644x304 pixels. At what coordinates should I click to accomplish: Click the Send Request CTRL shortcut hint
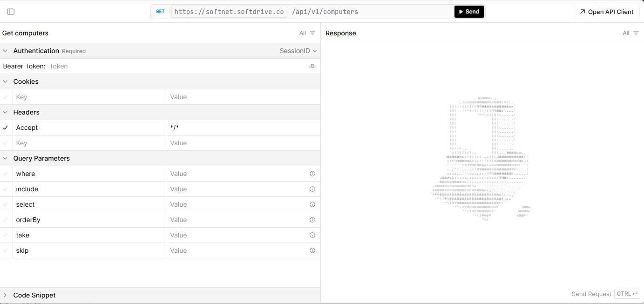click(x=606, y=294)
